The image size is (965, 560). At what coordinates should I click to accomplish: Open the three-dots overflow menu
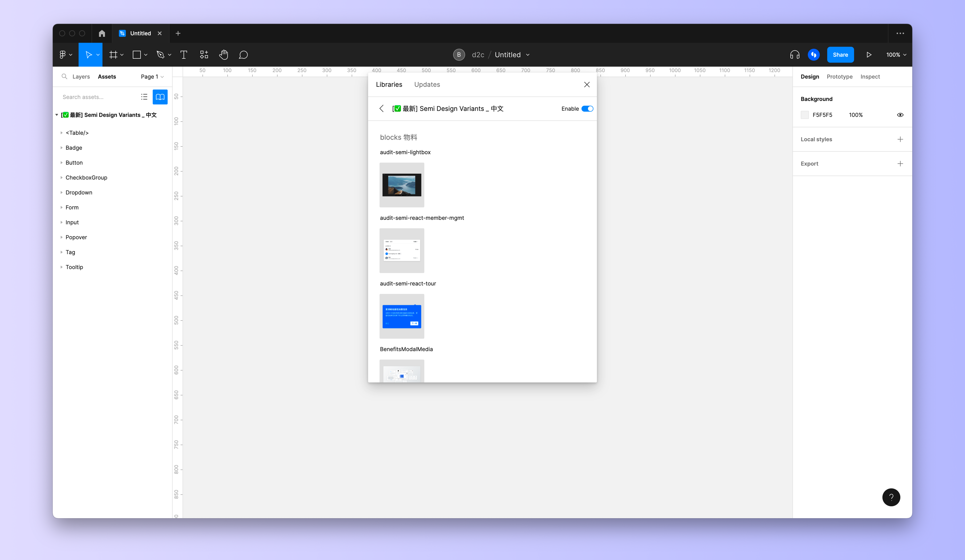point(900,33)
